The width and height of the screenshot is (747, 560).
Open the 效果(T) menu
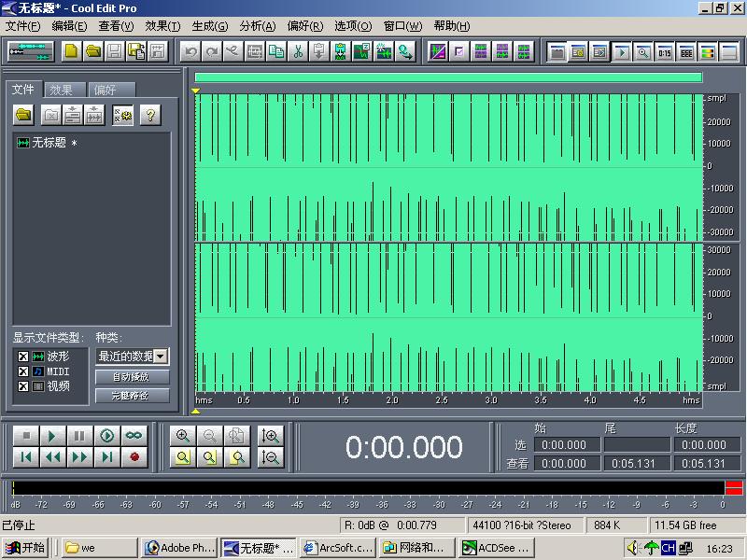click(162, 26)
